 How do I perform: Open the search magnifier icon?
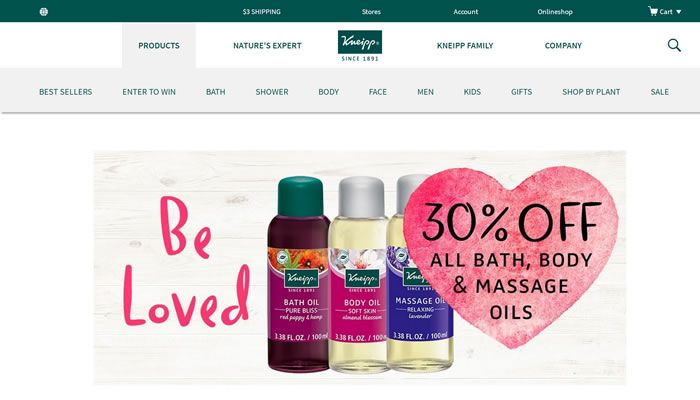pos(674,45)
